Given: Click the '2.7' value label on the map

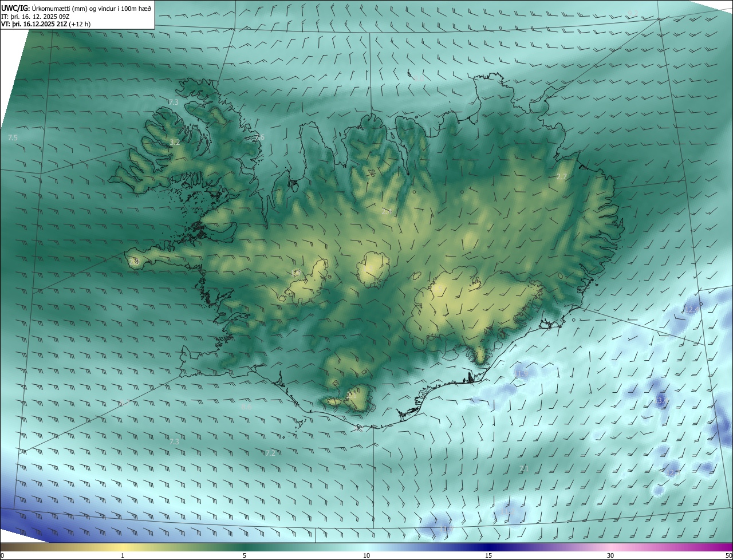Looking at the screenshot, I should click(x=561, y=177).
